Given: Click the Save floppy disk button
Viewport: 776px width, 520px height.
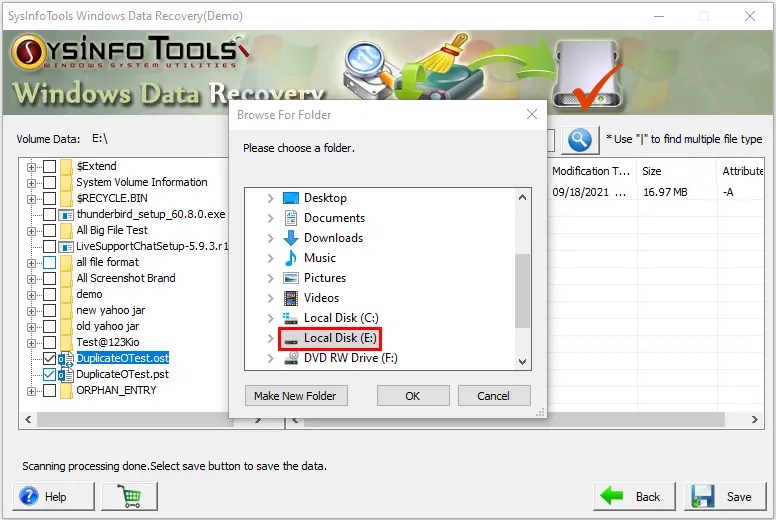Looking at the screenshot, I should 725,496.
